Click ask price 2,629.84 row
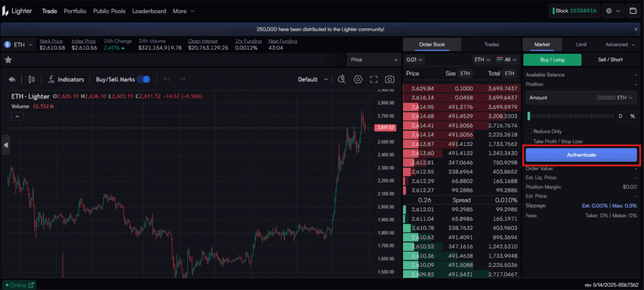 pos(462,88)
